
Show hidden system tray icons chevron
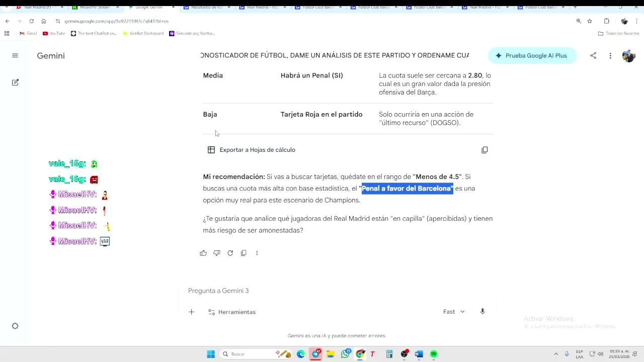[x=556, y=354]
